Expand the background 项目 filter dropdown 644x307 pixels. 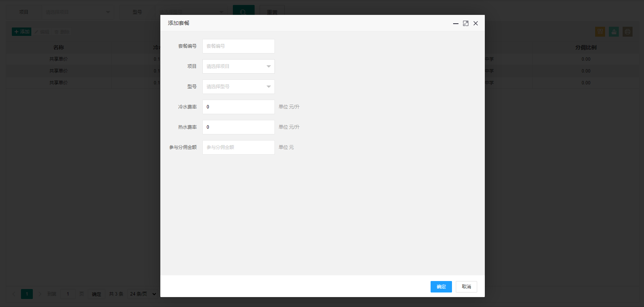click(78, 12)
